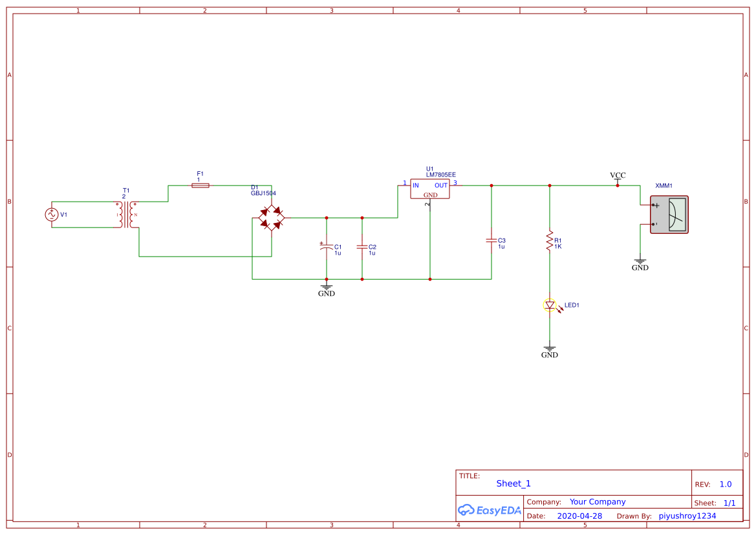Select the date 2020-04-28 field
756x535 pixels.
click(580, 516)
